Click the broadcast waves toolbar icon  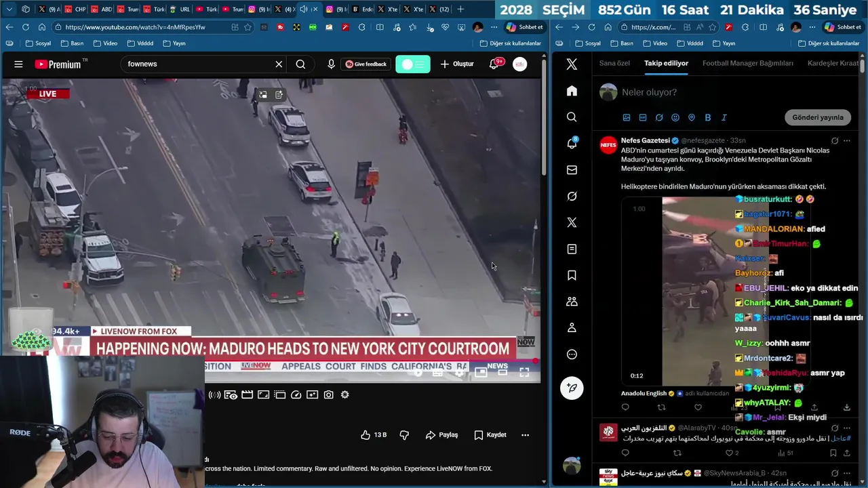(214, 394)
